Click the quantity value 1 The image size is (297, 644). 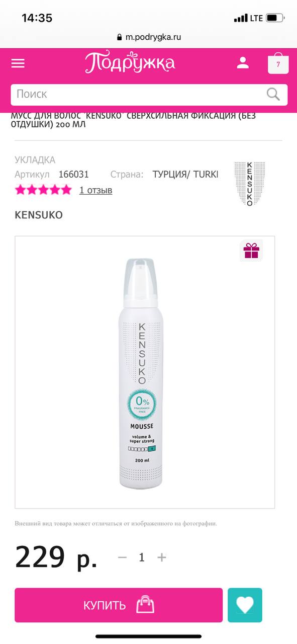[x=142, y=557]
